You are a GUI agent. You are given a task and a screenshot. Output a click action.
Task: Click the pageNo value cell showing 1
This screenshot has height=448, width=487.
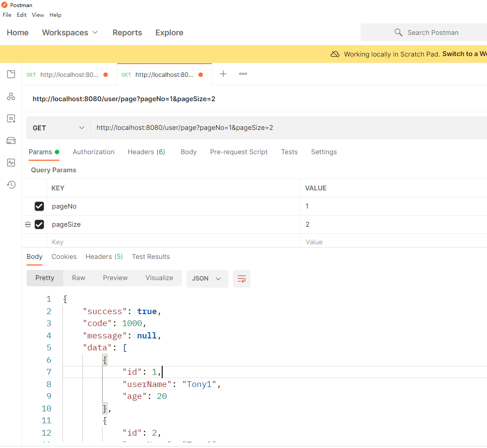click(393, 206)
